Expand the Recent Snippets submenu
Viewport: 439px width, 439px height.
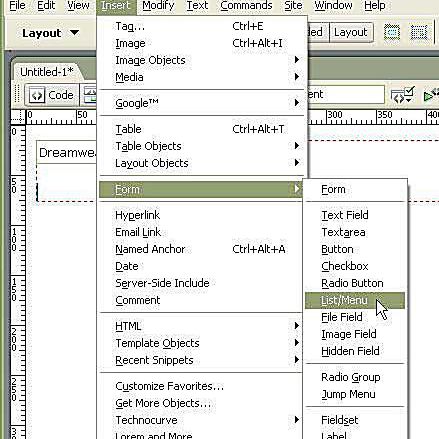point(202,360)
